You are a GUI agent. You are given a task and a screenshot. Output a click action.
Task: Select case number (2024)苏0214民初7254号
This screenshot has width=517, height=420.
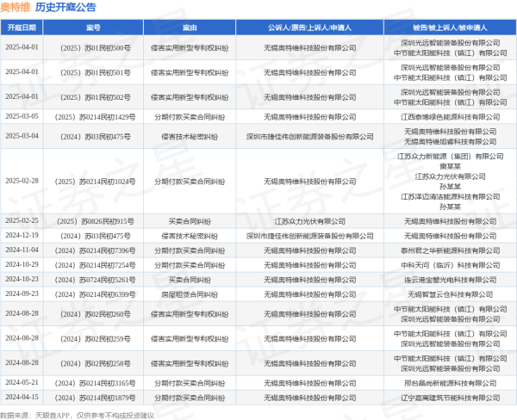(95, 265)
